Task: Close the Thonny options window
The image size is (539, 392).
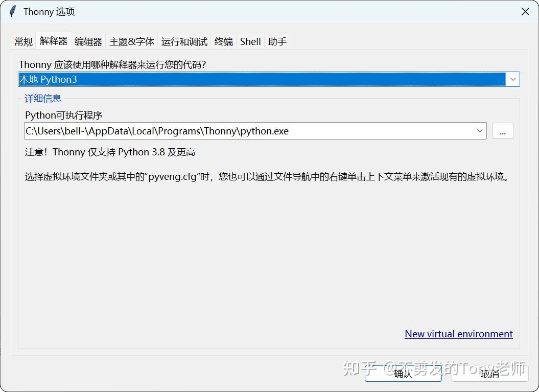Action: 525,11
